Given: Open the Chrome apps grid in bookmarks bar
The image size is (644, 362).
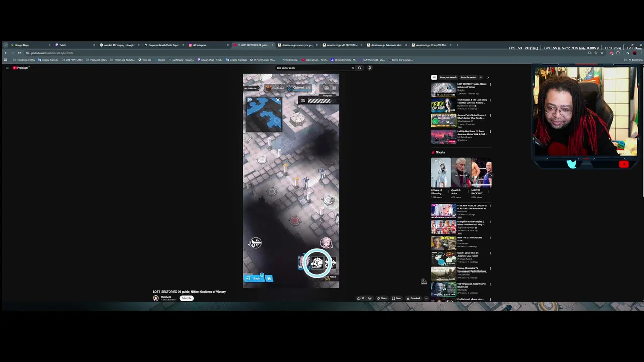Looking at the screenshot, I should pyautogui.click(x=6, y=60).
